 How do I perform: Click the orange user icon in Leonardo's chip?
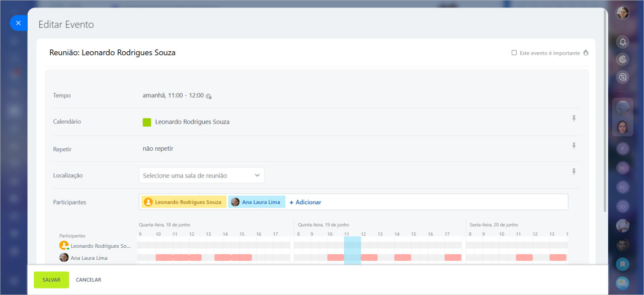click(x=148, y=202)
